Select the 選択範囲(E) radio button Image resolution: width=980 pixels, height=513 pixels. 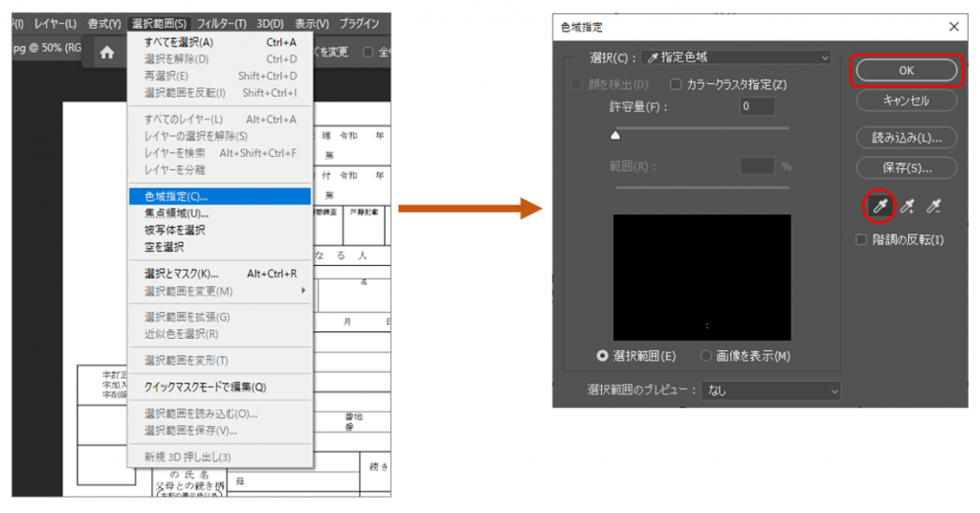(602, 355)
